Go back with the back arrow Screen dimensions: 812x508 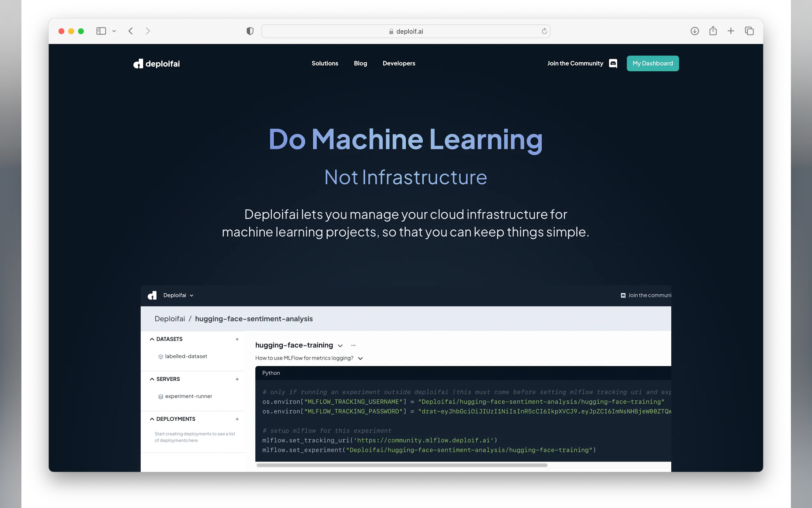pyautogui.click(x=130, y=31)
